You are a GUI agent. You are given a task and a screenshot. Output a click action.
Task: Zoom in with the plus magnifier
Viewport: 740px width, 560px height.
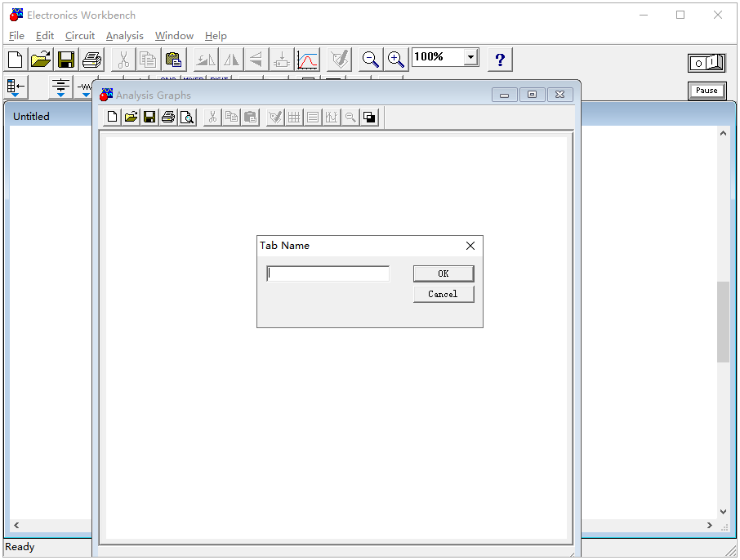pyautogui.click(x=396, y=60)
